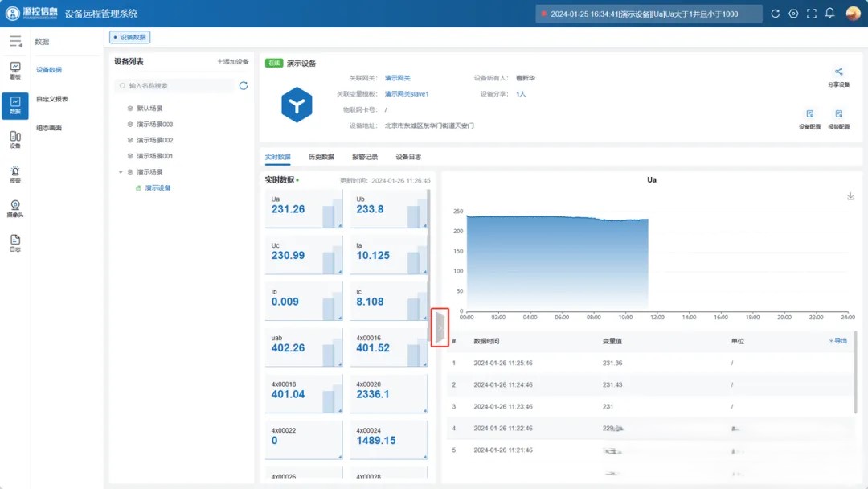The height and width of the screenshot is (489, 868).
Task: Select the 4x00022 data card showing 0
Action: 303,441
